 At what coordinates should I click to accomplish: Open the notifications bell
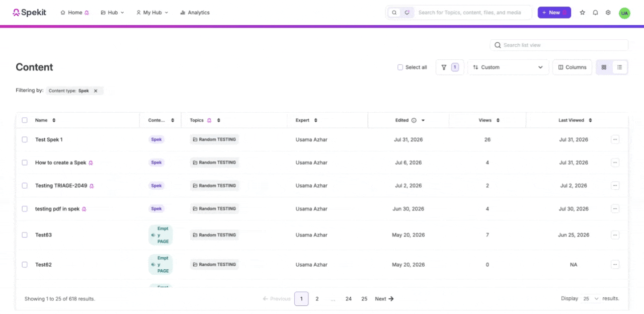[595, 13]
